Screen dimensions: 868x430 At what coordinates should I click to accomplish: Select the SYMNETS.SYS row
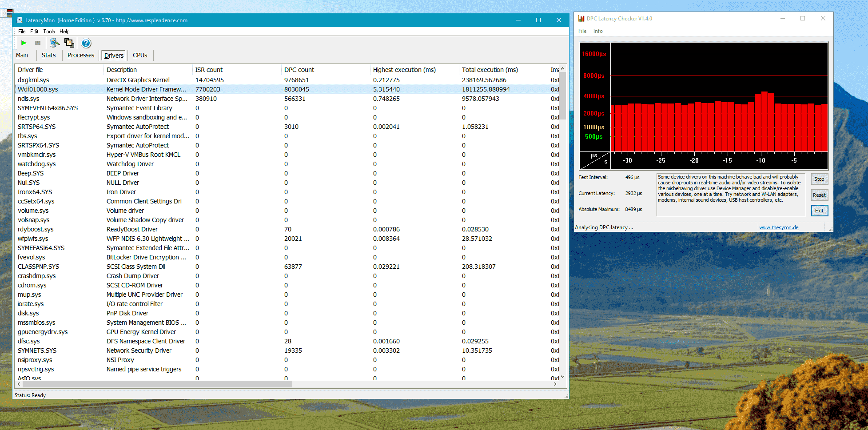287,350
